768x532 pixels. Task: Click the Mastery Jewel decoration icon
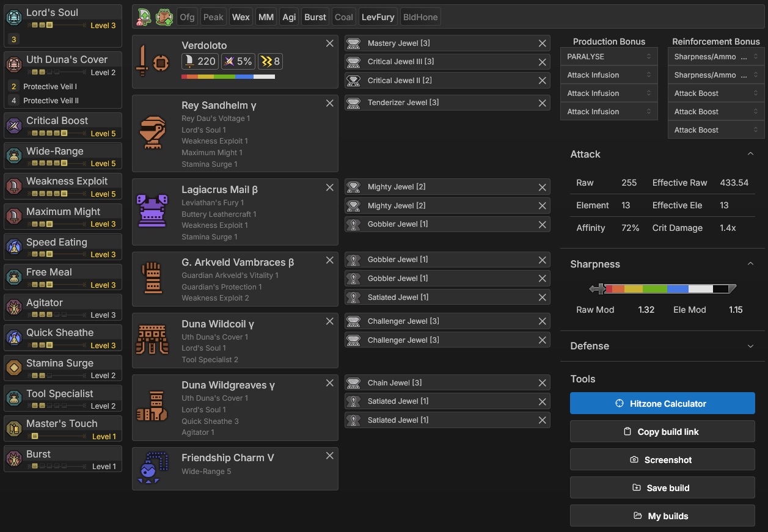(353, 43)
